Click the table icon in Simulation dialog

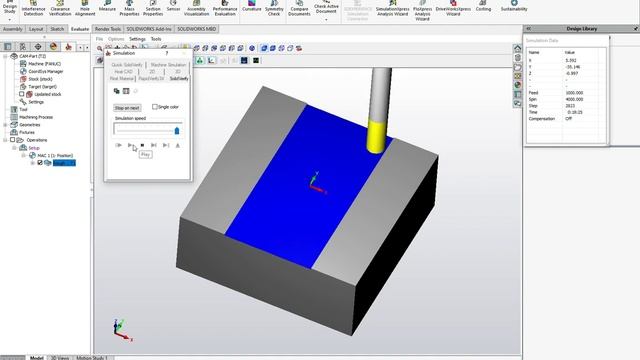click(126, 91)
